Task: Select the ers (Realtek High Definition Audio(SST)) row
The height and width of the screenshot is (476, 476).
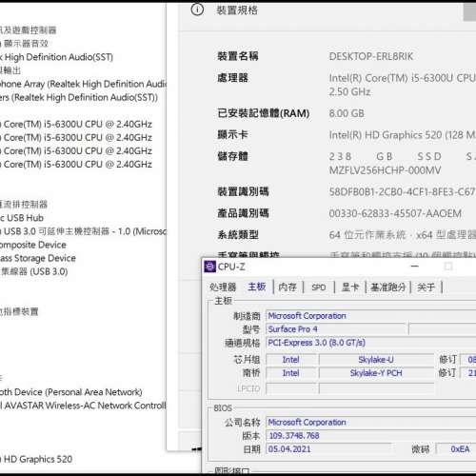Action: pos(79,97)
